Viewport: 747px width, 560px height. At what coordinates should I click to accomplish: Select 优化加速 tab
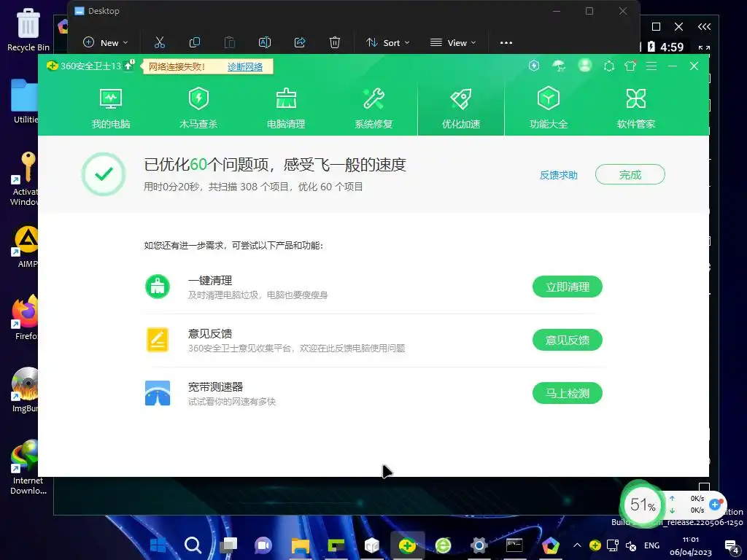click(x=461, y=109)
